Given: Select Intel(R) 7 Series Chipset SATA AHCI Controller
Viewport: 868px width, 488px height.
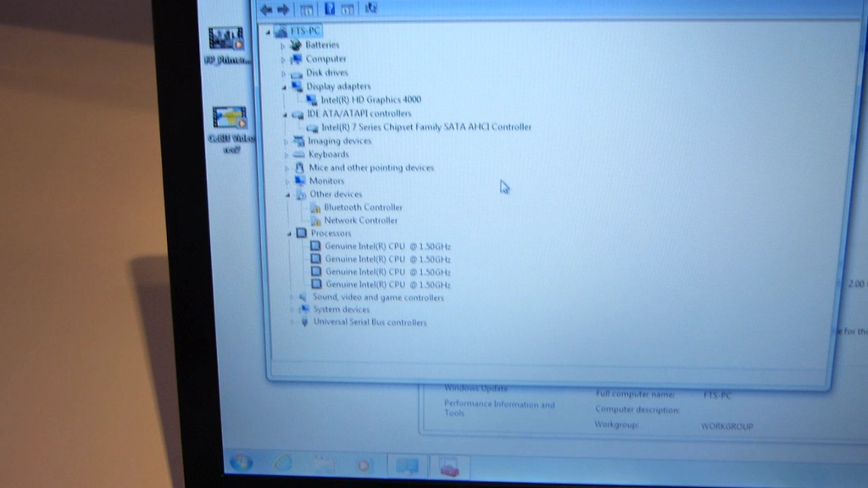Looking at the screenshot, I should tap(426, 127).
